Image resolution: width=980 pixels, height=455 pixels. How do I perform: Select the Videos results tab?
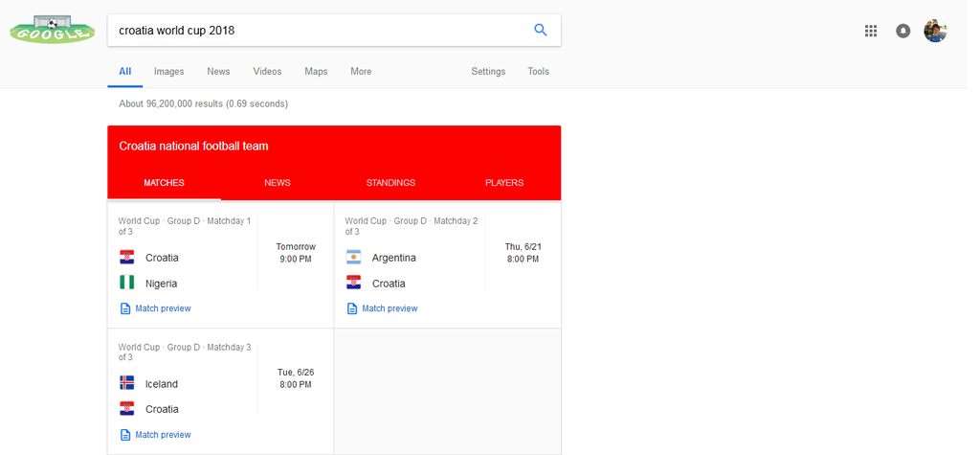[267, 72]
